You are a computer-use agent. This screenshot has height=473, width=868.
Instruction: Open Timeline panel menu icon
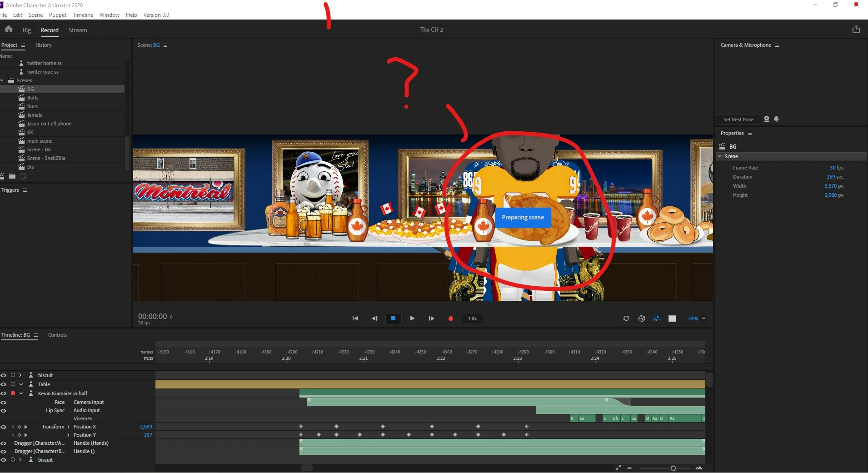36,335
